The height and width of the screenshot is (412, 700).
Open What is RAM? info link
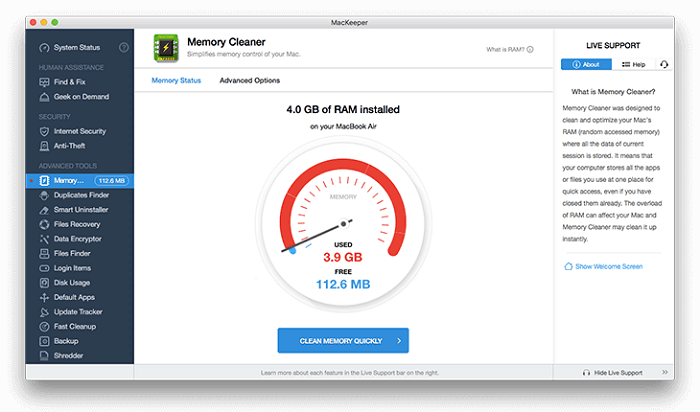point(509,50)
